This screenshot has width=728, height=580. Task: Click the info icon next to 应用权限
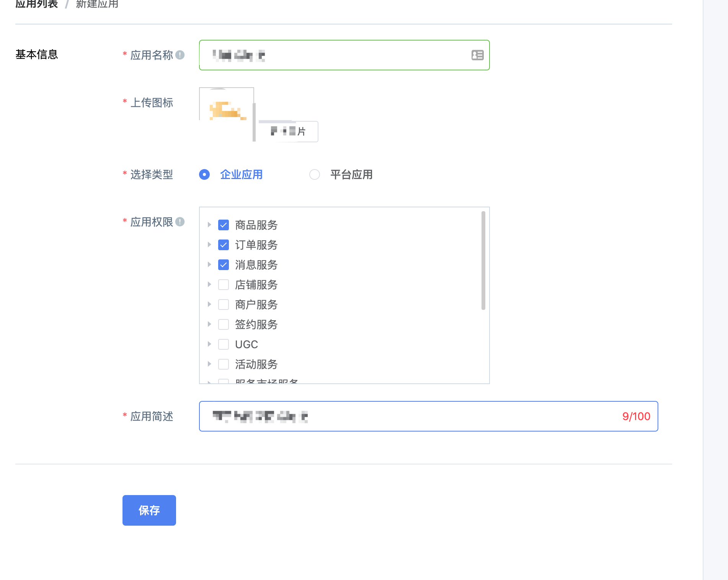pyautogui.click(x=180, y=222)
